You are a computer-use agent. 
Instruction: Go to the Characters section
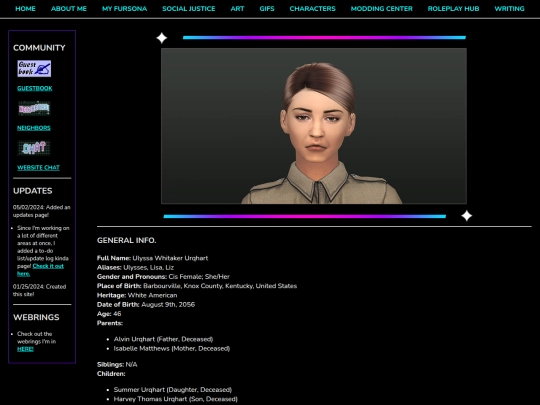pos(312,9)
